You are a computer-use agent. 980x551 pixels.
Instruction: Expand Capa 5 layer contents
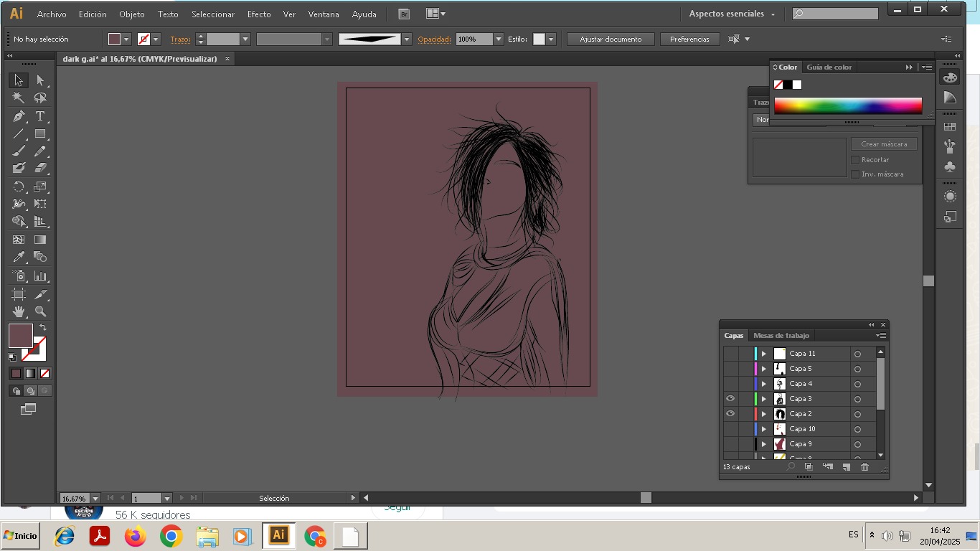[x=764, y=369]
